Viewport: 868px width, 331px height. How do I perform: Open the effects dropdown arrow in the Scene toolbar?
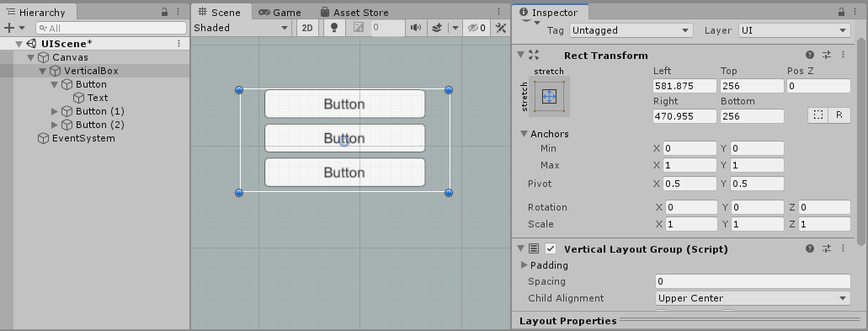coord(455,28)
